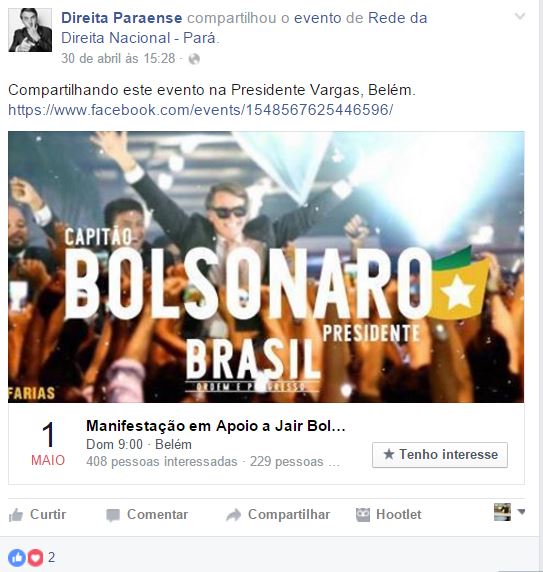Open the Manifestação em Apoio event title
543x572 pixels.
pyautogui.click(x=216, y=426)
